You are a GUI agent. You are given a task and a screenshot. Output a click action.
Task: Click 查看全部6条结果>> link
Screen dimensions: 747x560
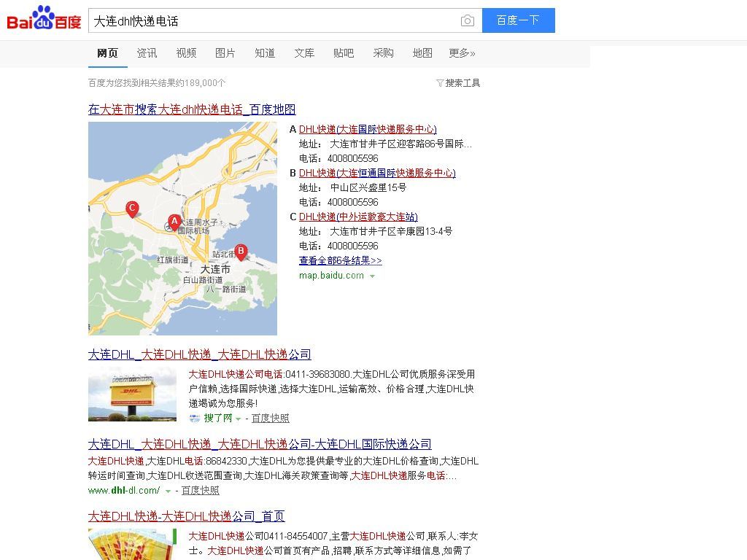click(340, 261)
